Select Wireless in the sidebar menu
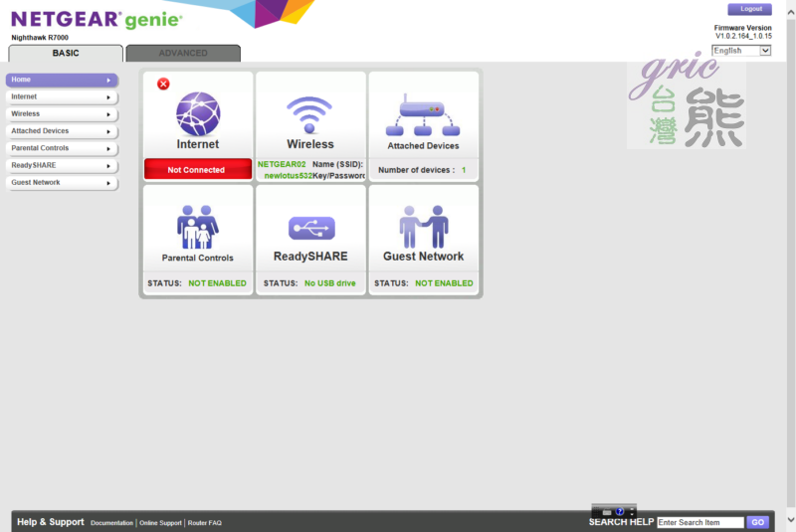This screenshot has width=796, height=532. pos(62,114)
